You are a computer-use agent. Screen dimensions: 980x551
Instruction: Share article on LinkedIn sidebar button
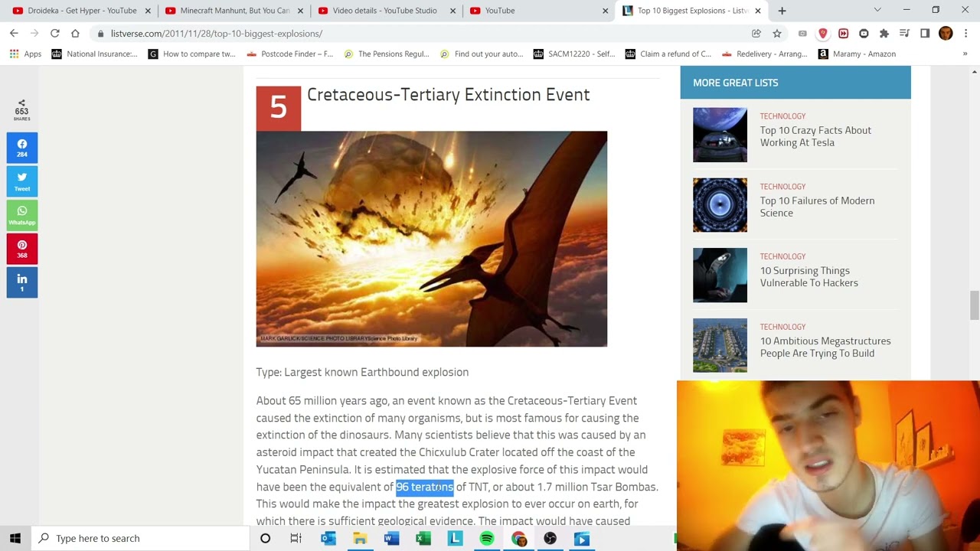[22, 282]
